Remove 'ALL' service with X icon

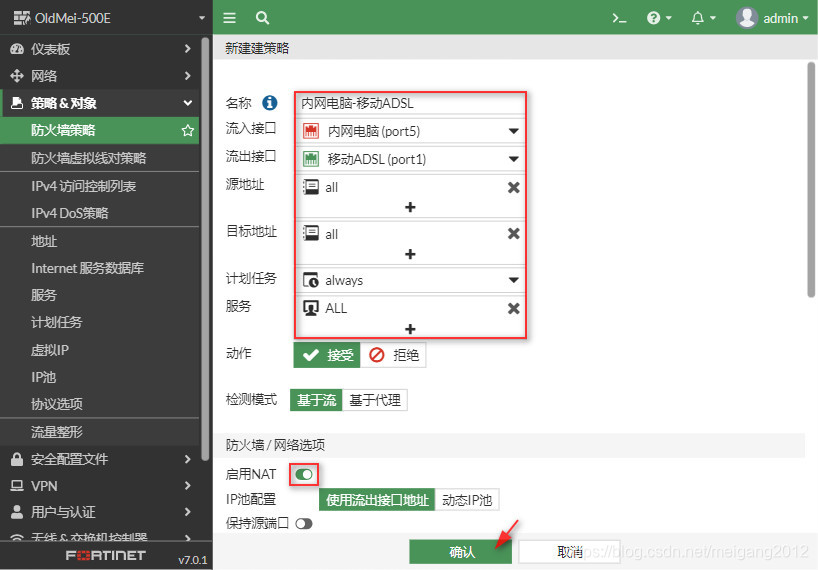click(514, 308)
